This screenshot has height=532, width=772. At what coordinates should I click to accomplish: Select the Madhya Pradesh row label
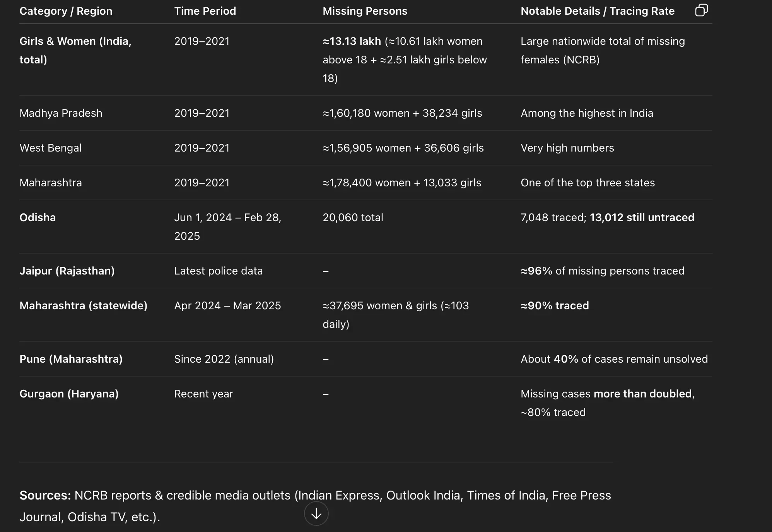(61, 113)
